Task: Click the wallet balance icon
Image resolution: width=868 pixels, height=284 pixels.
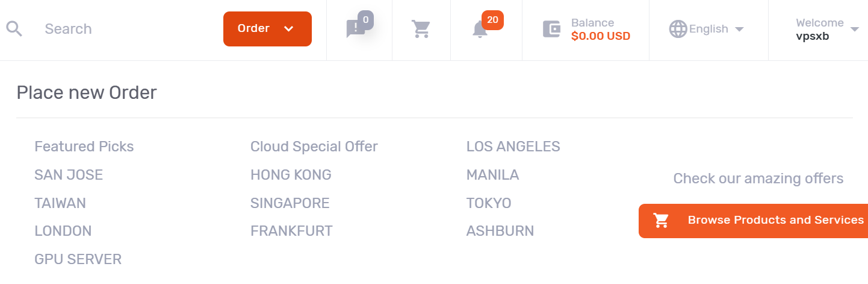Action: coord(552,29)
